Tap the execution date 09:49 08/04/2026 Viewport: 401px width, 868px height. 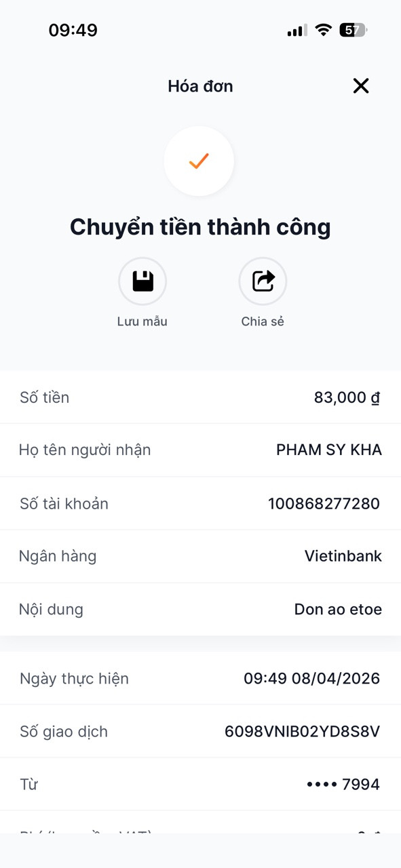click(x=312, y=678)
